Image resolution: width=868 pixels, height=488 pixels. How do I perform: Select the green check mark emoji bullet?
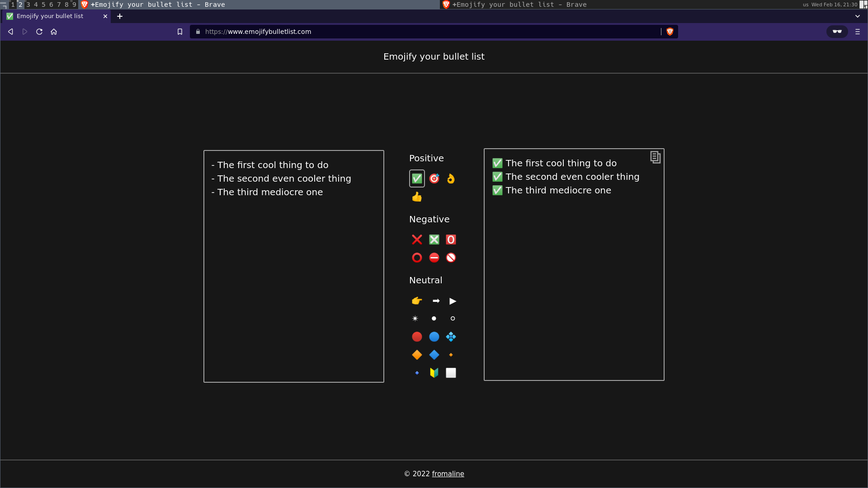click(417, 178)
